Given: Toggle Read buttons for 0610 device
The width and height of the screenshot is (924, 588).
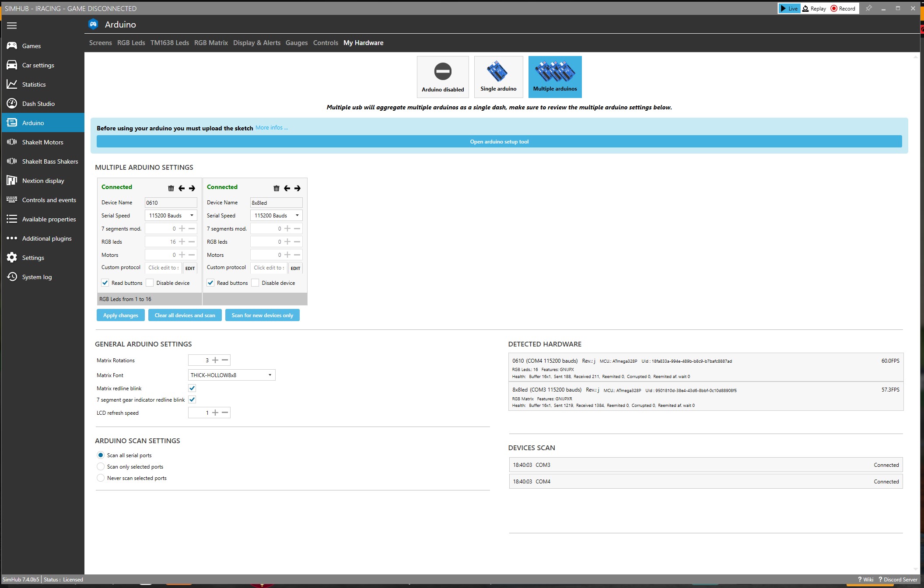Looking at the screenshot, I should (x=105, y=283).
